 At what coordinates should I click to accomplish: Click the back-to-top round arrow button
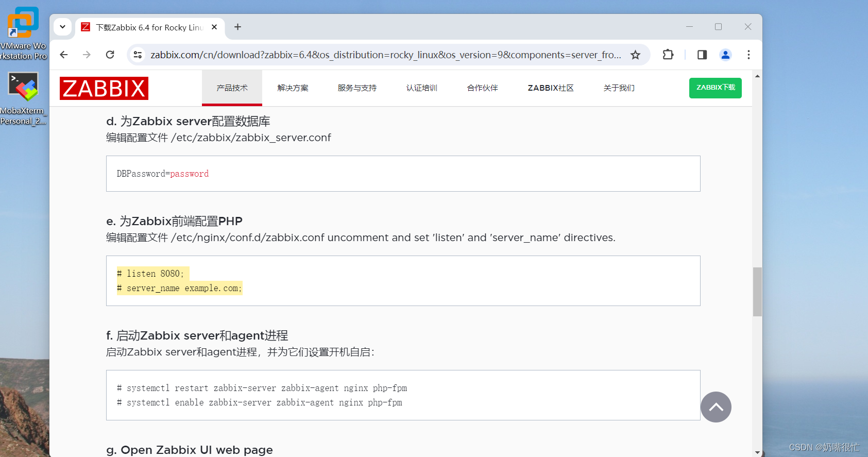716,407
